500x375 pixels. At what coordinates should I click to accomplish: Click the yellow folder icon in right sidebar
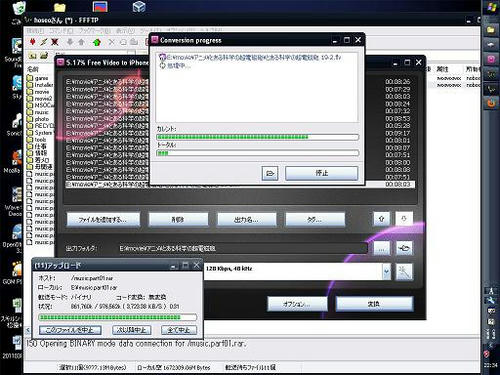pos(491,30)
